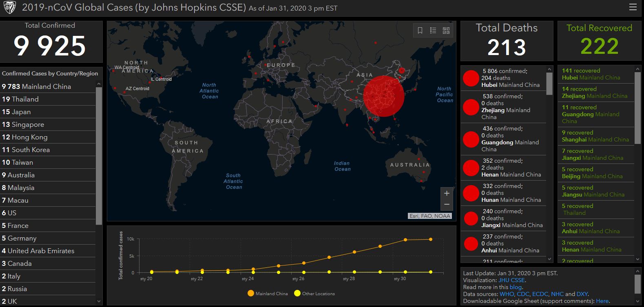Select '3 recovered Anhui' row
The height and width of the screenshot is (307, 644).
[x=596, y=228]
